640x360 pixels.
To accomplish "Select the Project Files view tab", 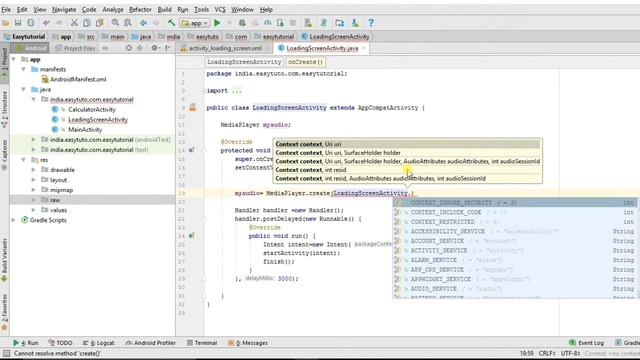I will [x=76, y=48].
